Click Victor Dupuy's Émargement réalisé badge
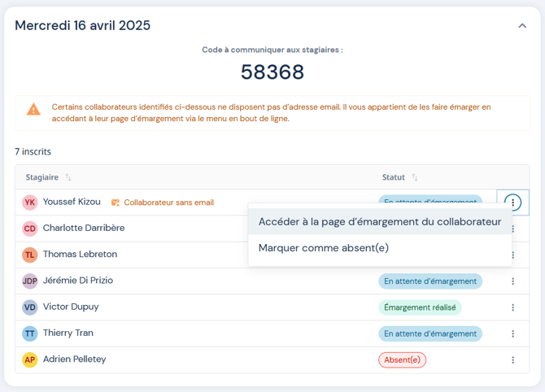 tap(420, 307)
